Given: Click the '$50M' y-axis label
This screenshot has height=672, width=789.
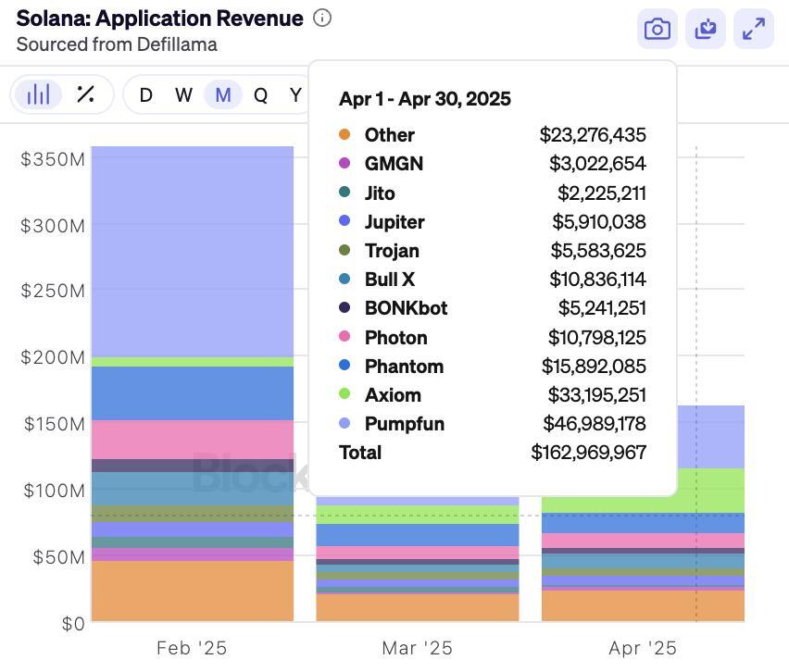Looking at the screenshot, I should 59,557.
